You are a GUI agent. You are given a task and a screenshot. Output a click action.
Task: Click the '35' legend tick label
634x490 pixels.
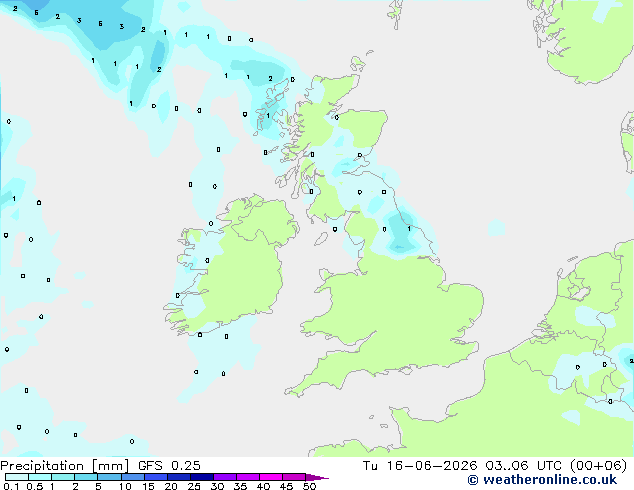[240, 486]
